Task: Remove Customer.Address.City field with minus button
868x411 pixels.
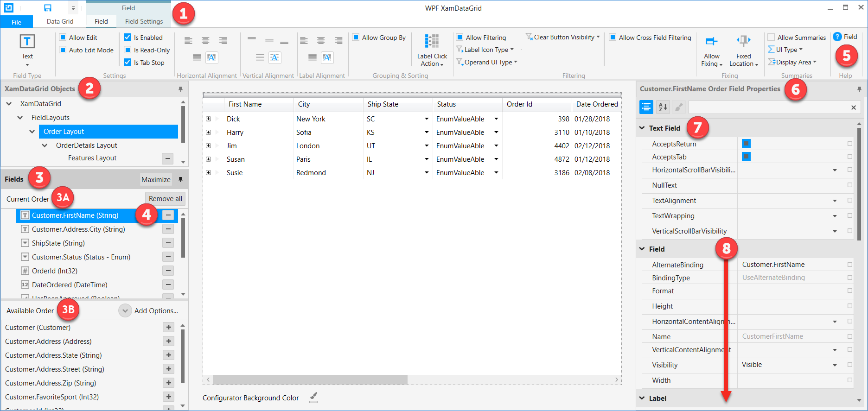Action: point(168,229)
